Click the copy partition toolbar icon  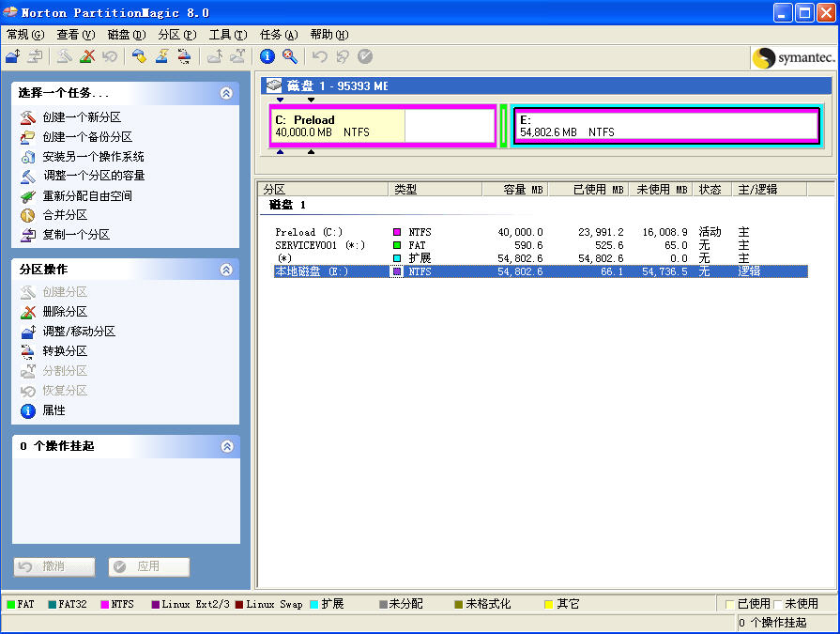(x=36, y=56)
